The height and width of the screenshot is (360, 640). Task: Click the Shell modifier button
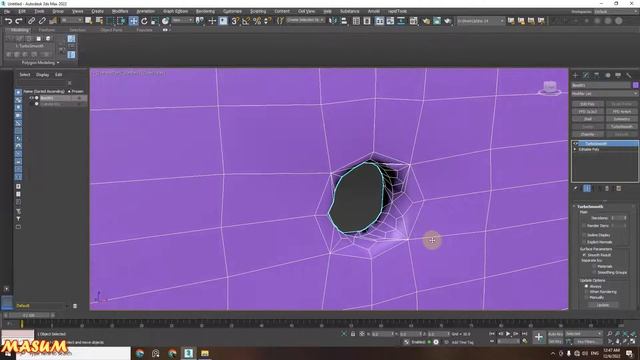coord(588,119)
